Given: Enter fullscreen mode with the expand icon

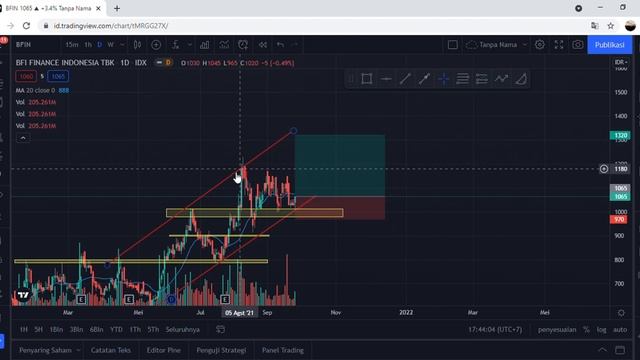Looking at the screenshot, I should (559, 45).
